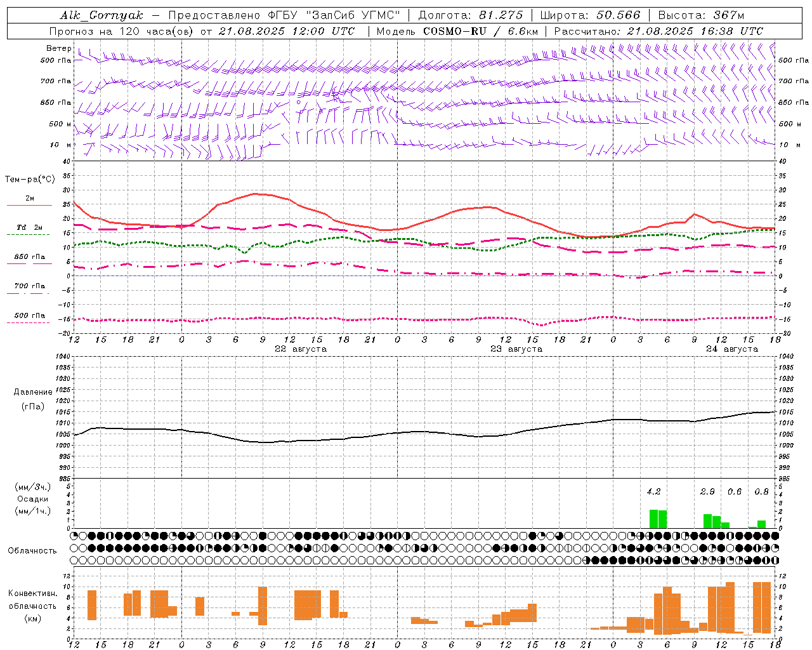
Task: Click the left '10 м' wind level label
Action: 61,145
